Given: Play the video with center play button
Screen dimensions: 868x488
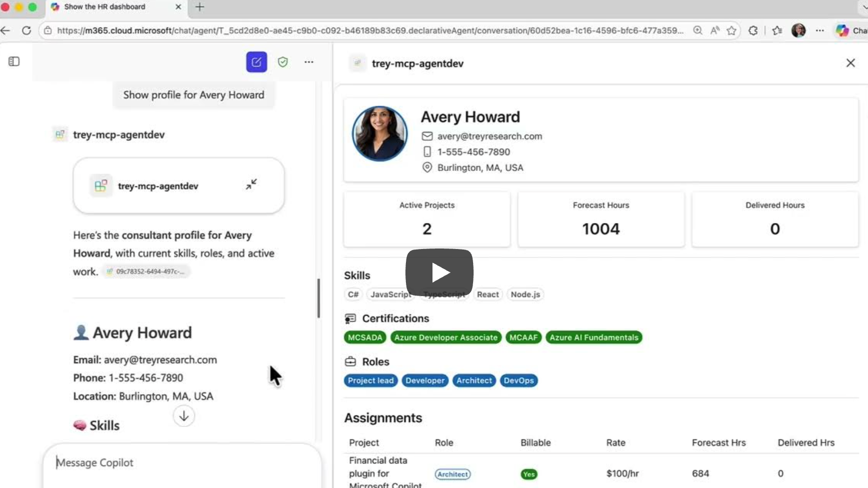Looking at the screenshot, I should [x=440, y=273].
